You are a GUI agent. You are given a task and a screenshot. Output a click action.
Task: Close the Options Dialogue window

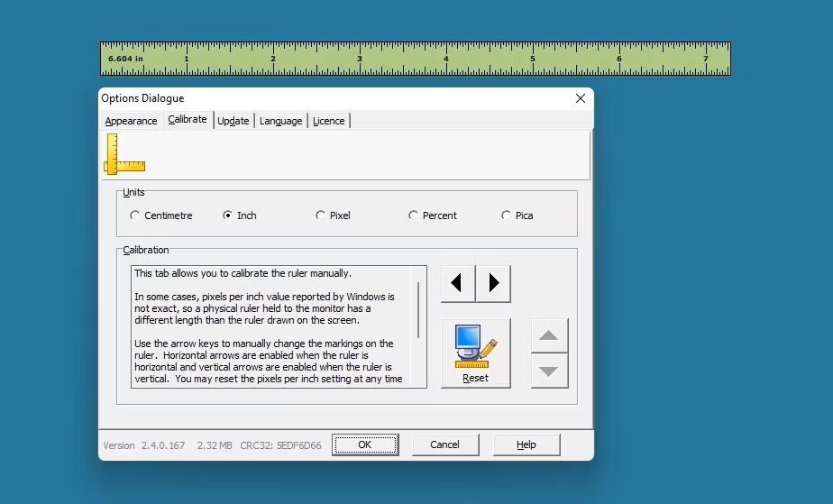pos(581,98)
